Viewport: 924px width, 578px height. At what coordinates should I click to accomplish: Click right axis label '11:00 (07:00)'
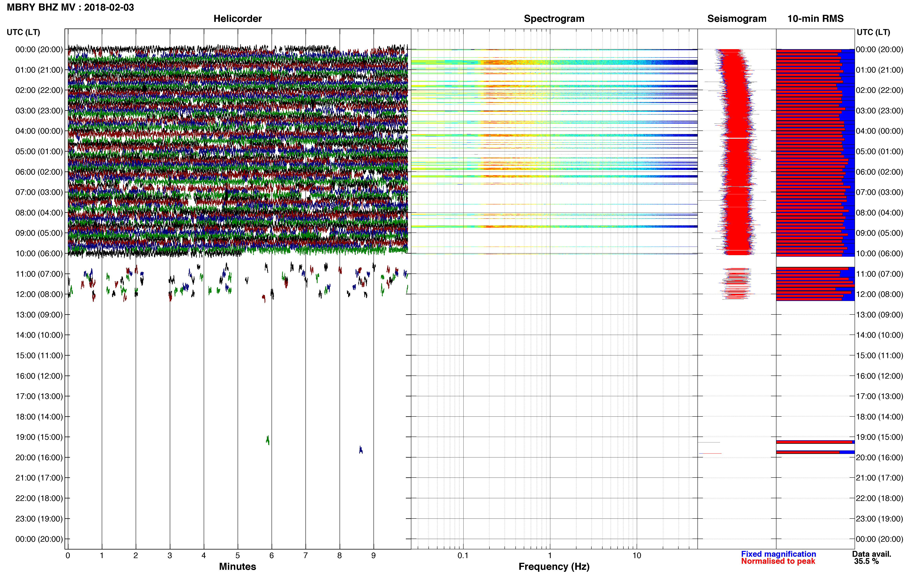click(880, 274)
